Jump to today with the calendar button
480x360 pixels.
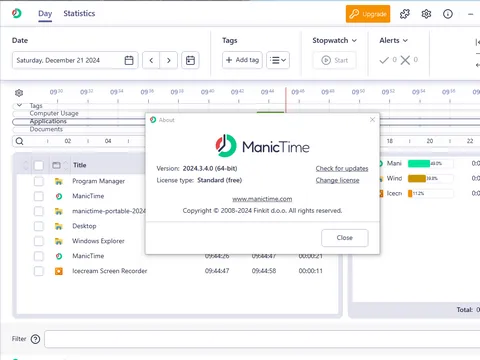pos(190,60)
